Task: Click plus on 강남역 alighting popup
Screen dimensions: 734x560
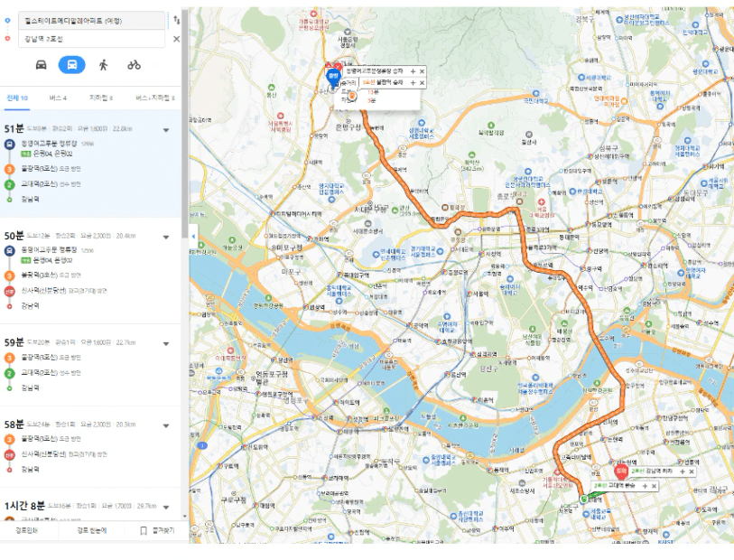Action: [682, 471]
